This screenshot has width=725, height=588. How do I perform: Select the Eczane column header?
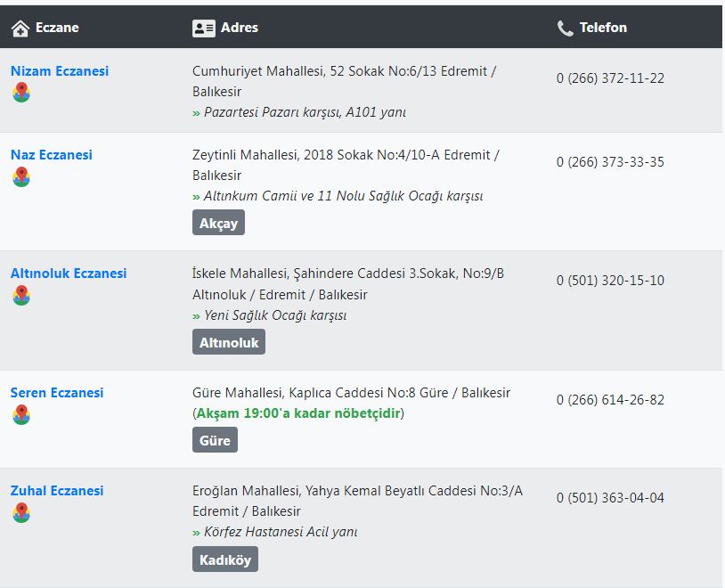[x=57, y=28]
